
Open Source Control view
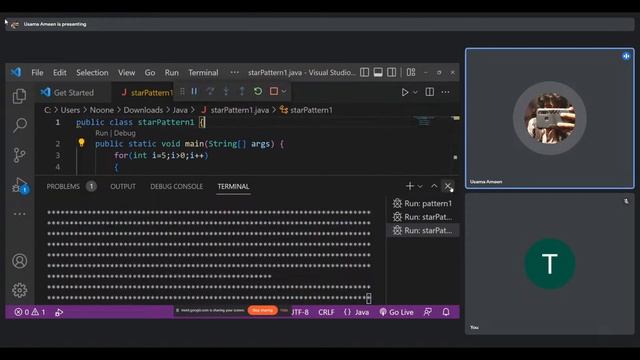[19, 155]
